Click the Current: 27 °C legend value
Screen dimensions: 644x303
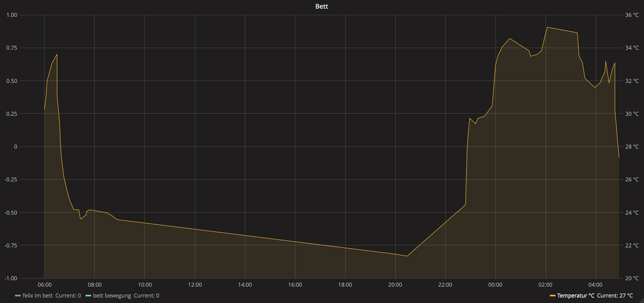tap(615, 295)
